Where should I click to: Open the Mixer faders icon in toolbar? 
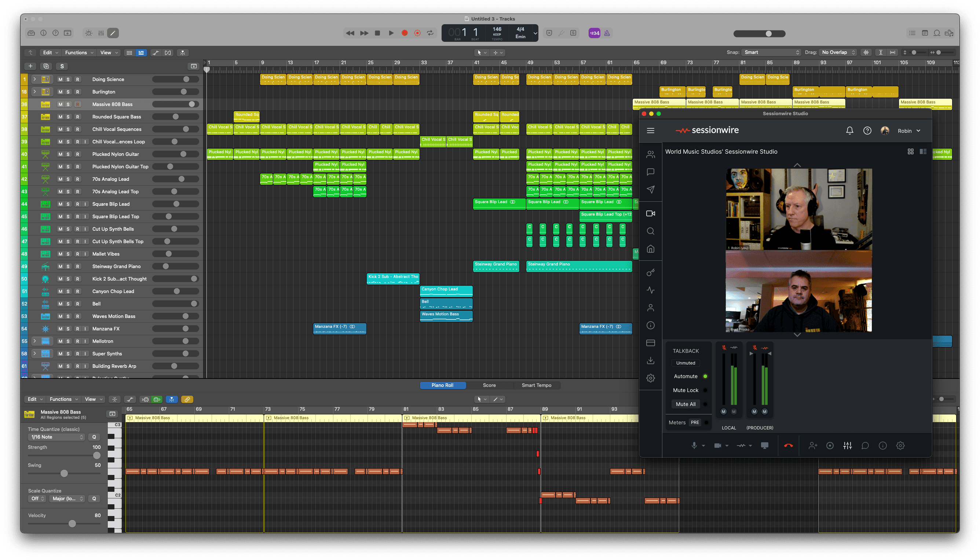tap(101, 33)
